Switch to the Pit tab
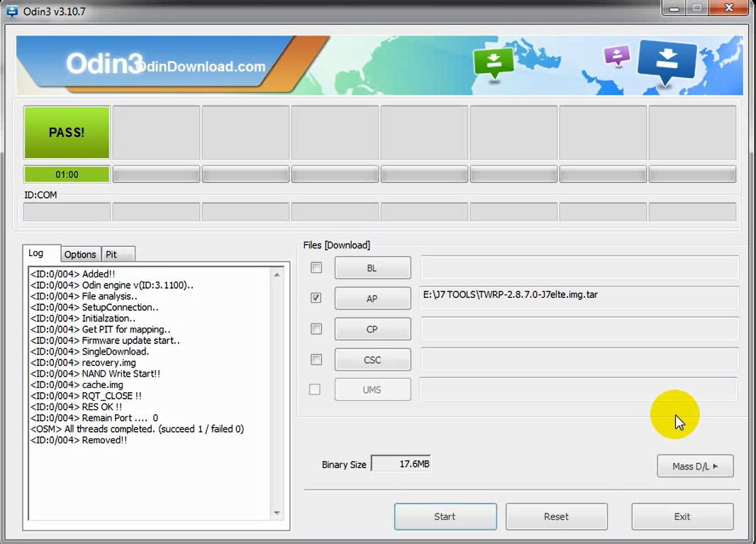756x544 pixels. coord(117,254)
